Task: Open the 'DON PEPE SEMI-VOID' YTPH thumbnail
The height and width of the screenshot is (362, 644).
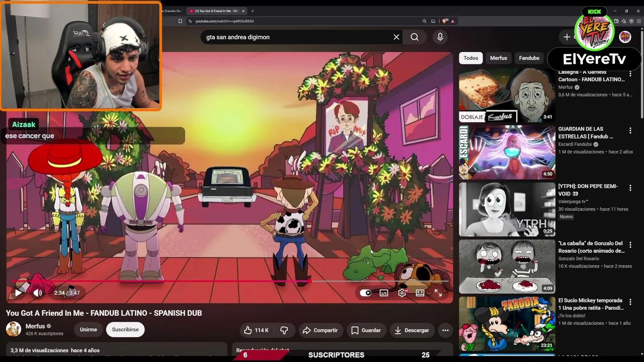Action: tap(507, 209)
